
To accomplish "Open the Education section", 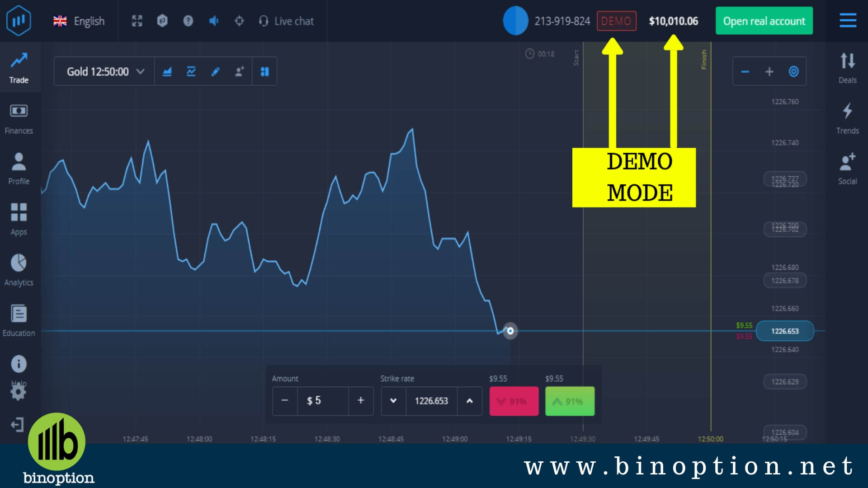I will [19, 320].
